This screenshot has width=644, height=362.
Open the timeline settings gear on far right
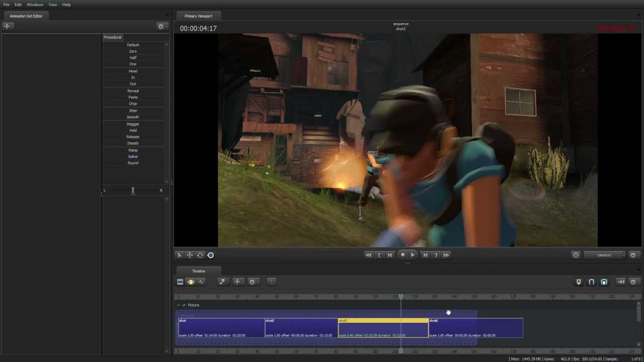pyautogui.click(x=633, y=282)
